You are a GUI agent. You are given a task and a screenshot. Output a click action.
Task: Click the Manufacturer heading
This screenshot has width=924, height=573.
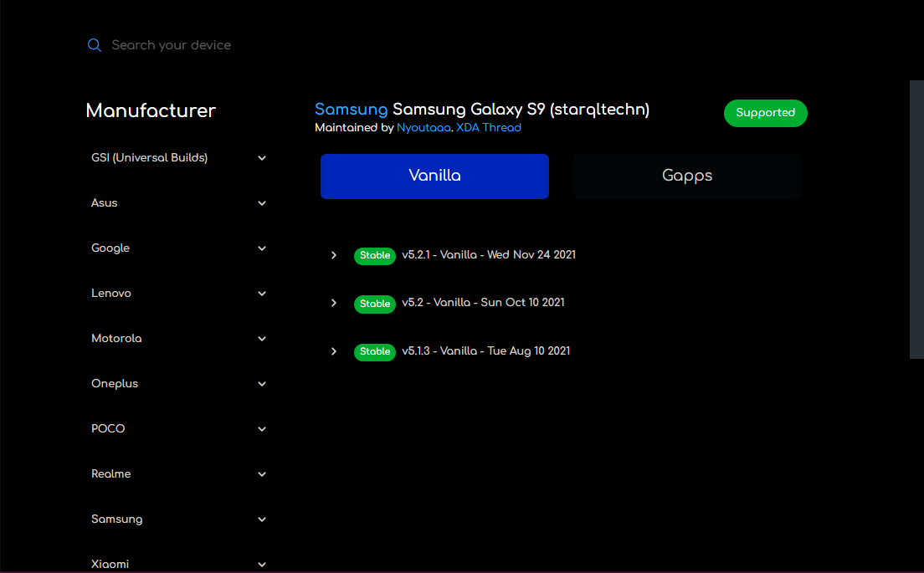coord(151,110)
